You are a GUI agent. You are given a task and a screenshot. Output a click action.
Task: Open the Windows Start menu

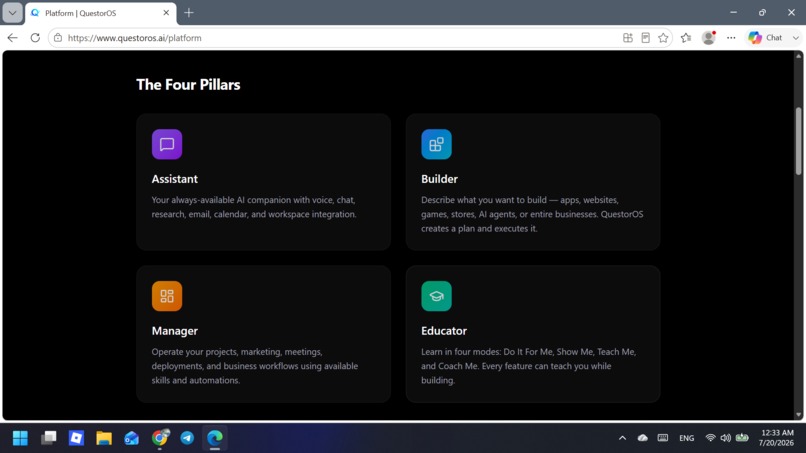pyautogui.click(x=21, y=438)
